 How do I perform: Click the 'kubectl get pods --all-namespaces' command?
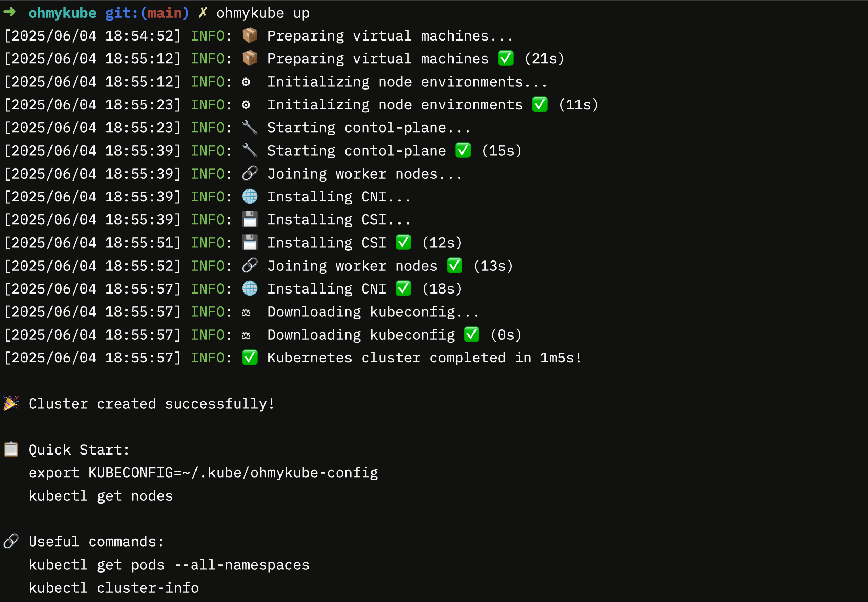click(169, 565)
